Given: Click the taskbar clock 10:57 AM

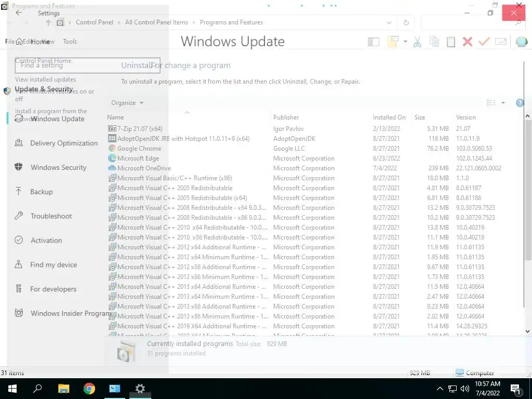Looking at the screenshot, I should click(x=487, y=384).
